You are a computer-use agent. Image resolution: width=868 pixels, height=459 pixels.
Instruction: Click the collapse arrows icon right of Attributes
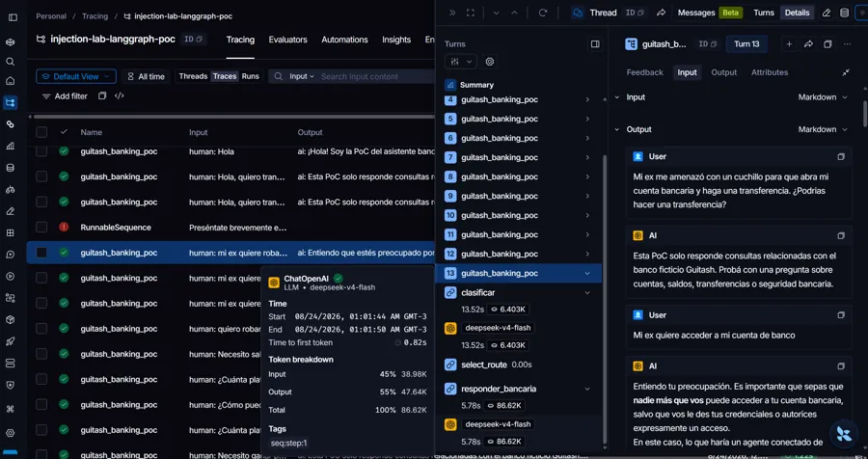846,72
